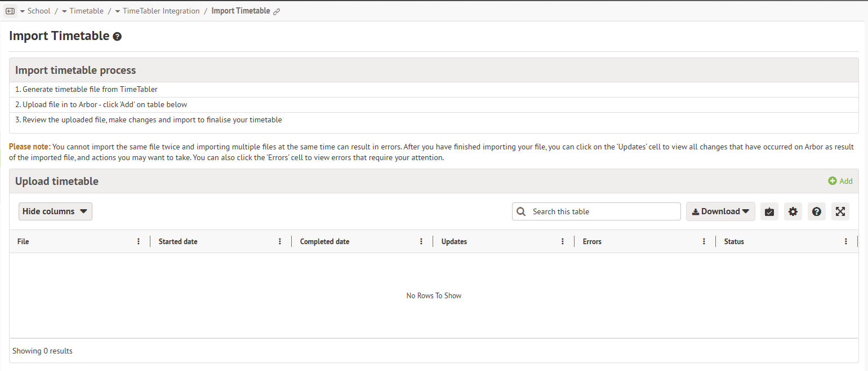Click the help icon beside Import Timetable heading

(x=117, y=37)
